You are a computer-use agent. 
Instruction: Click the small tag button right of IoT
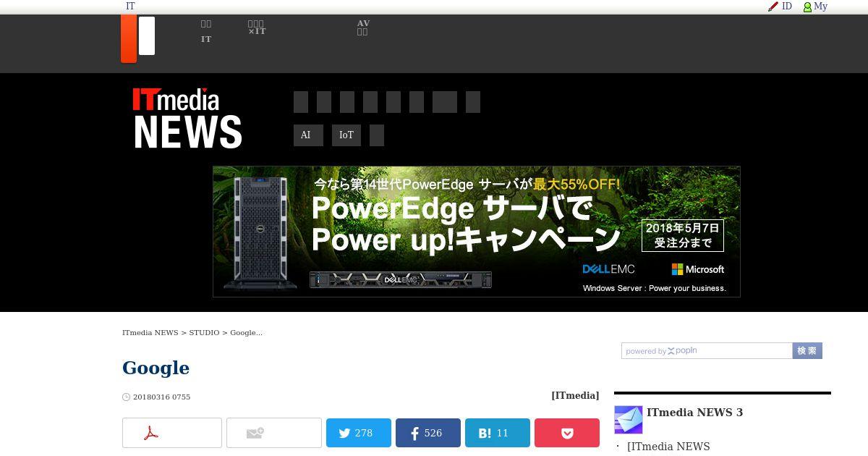[377, 135]
